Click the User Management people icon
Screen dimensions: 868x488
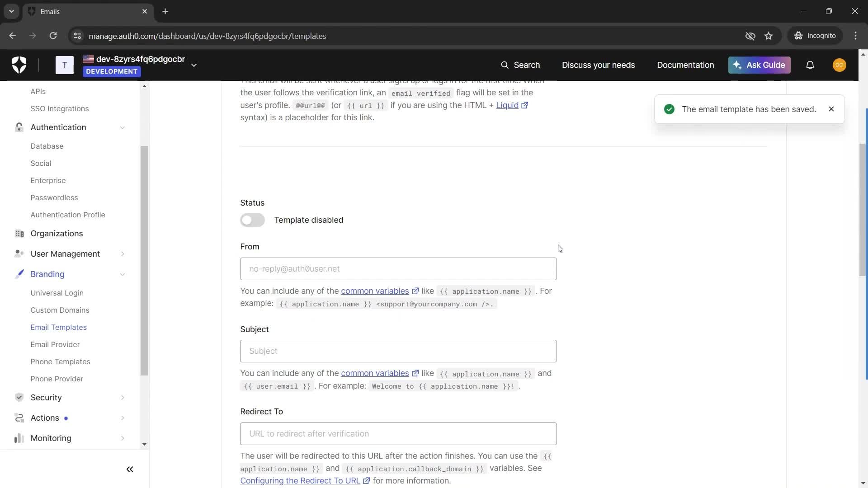point(19,254)
